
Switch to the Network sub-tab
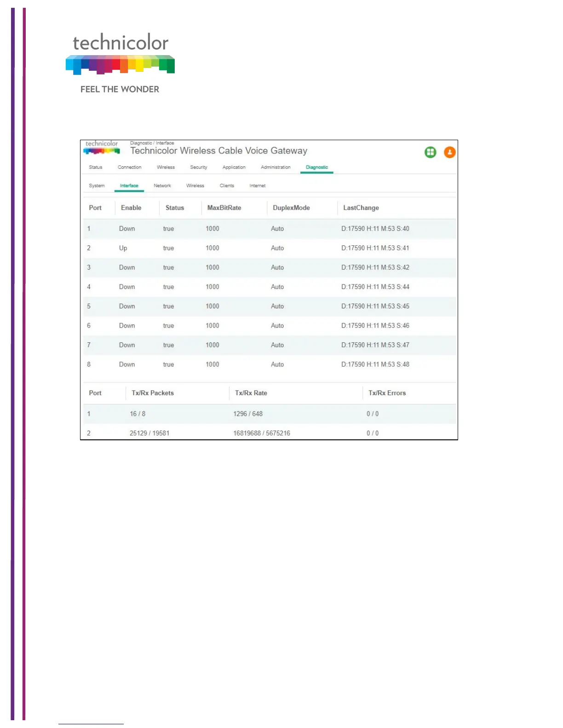[x=162, y=186]
